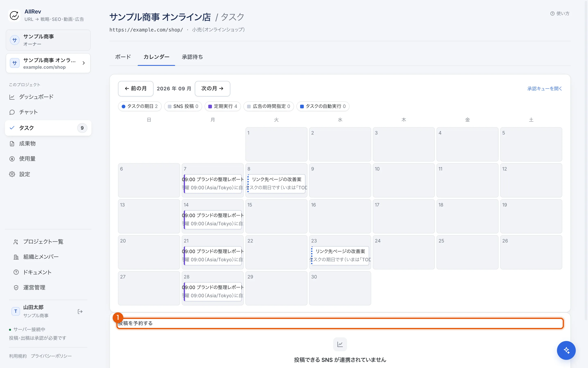Toggle the 定期実行 filter chip
The height and width of the screenshot is (368, 588).
[x=223, y=106]
